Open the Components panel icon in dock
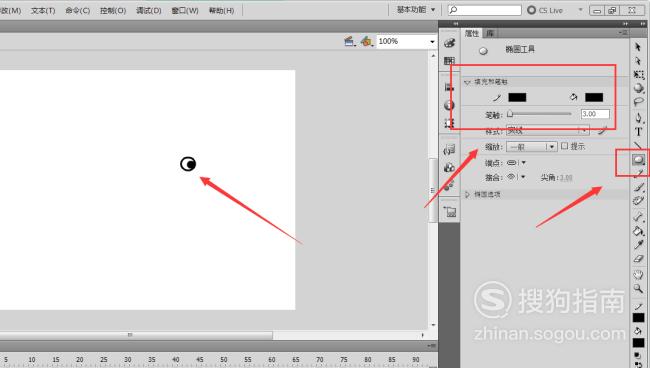This screenshot has height=368, width=650. pos(449,167)
